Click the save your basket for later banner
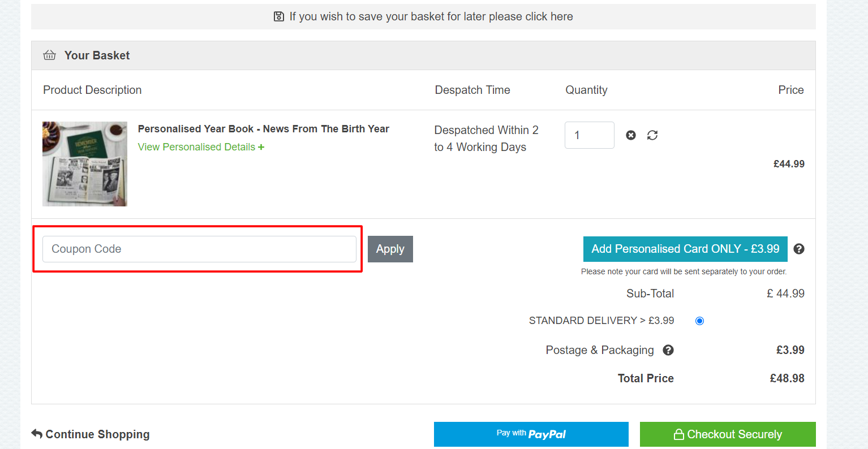Viewport: 868px width, 449px height. click(423, 16)
